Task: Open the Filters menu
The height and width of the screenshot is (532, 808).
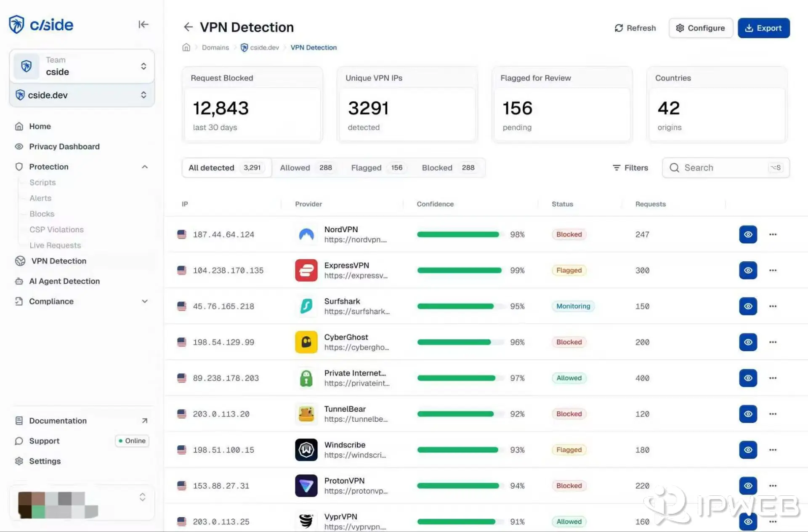Action: coord(630,168)
